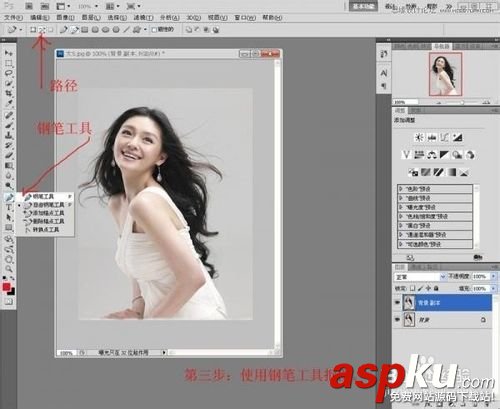Open the 编辑(E) menu
Image resolution: width=500 pixels, height=409 pixels.
40,17
